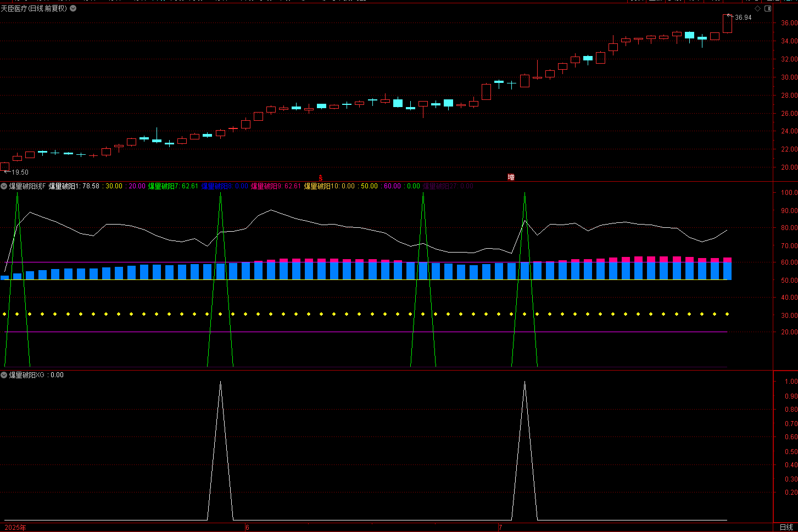The width and height of the screenshot is (798, 532).
Task: Click the 1.00 level on XG axis
Action: [791, 382]
